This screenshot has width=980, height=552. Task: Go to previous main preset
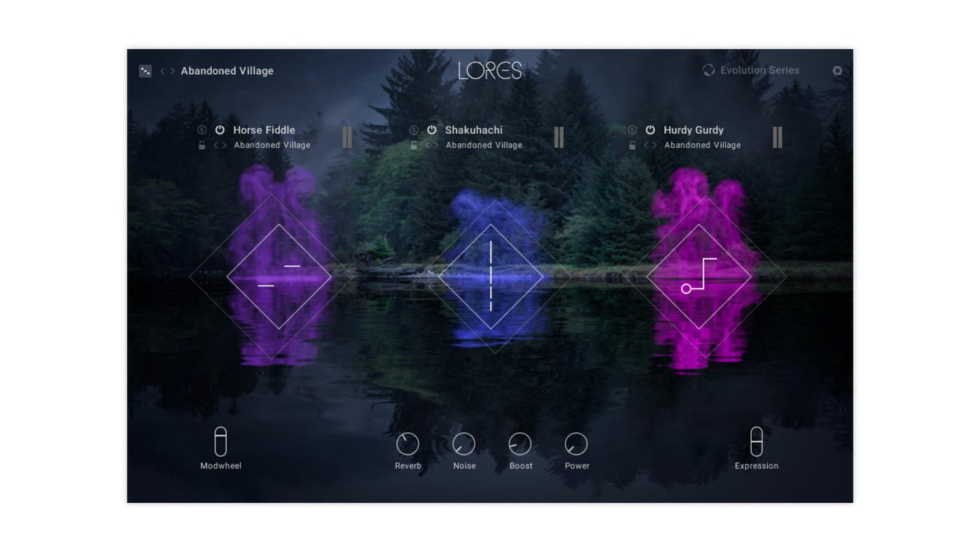[162, 71]
